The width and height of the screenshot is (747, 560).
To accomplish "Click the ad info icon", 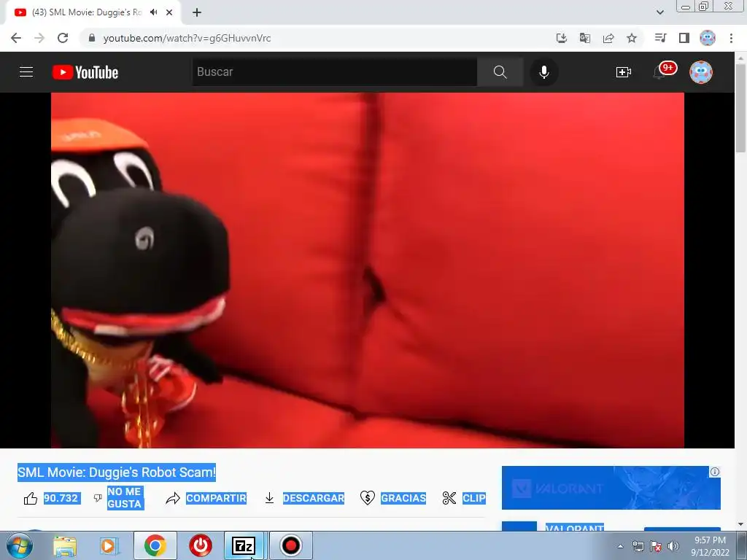I will coord(715,472).
